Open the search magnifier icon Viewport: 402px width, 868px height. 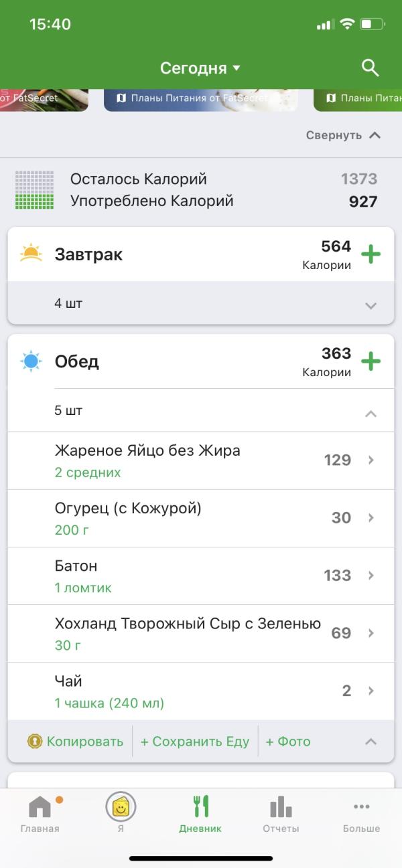point(370,68)
